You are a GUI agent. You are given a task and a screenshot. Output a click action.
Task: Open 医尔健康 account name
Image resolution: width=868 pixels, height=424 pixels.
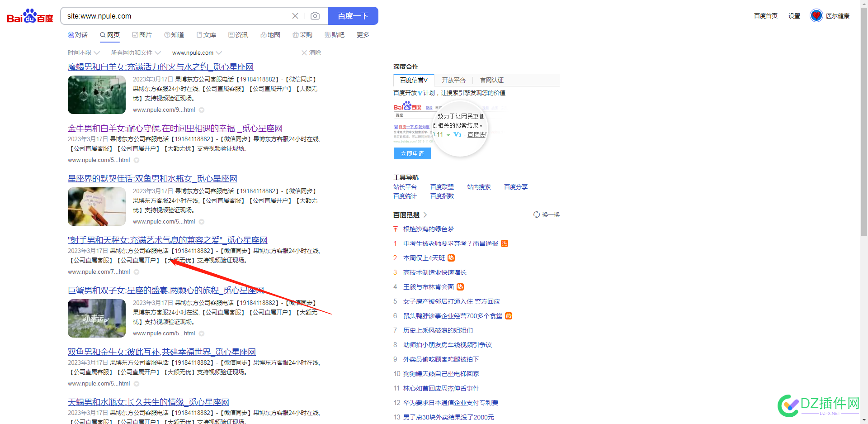coord(838,16)
